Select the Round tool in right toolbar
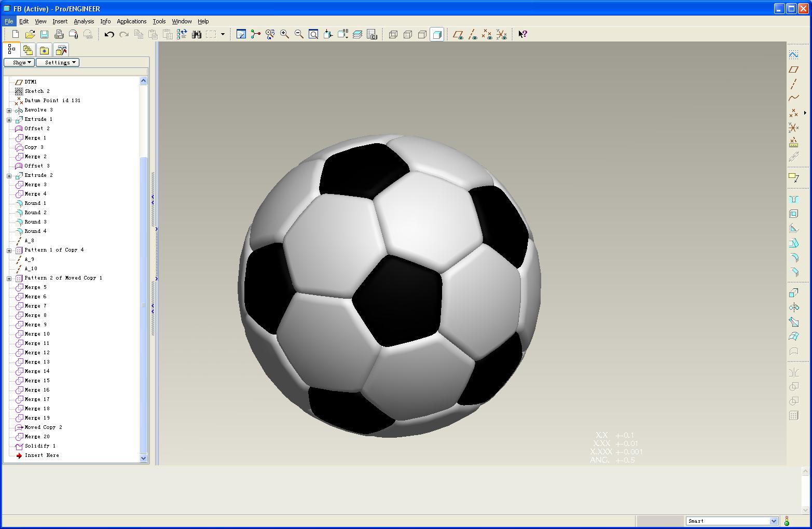The height and width of the screenshot is (529, 812). (x=793, y=258)
